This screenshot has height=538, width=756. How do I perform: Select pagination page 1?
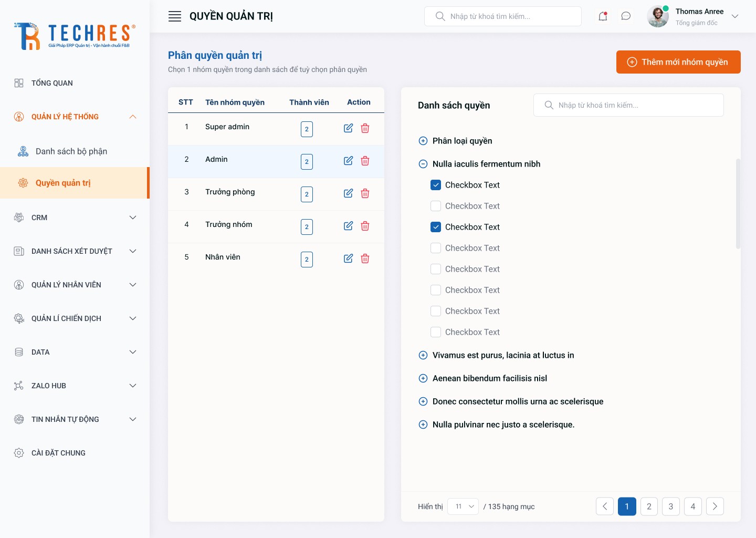(x=627, y=506)
